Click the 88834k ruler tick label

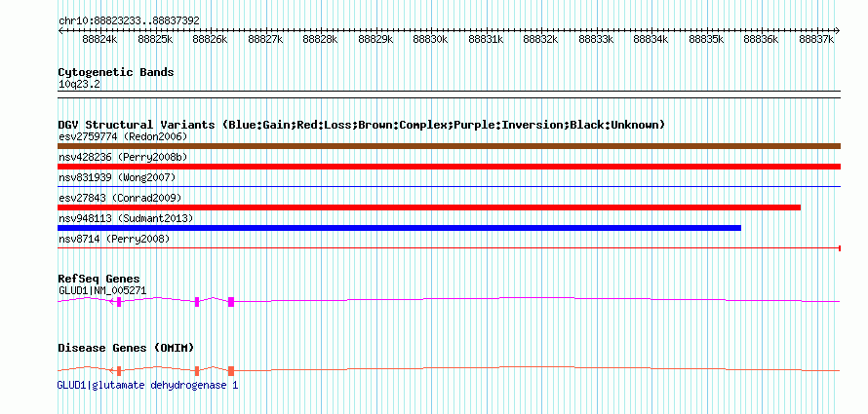pos(651,39)
